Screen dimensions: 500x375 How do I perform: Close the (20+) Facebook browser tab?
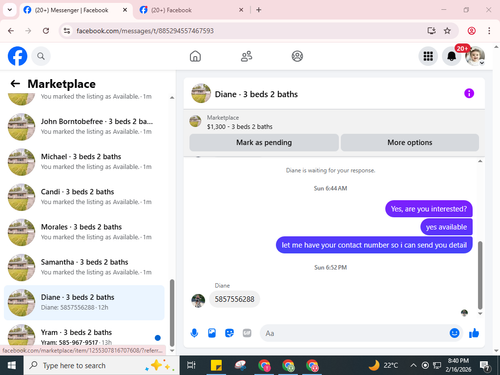(x=241, y=10)
